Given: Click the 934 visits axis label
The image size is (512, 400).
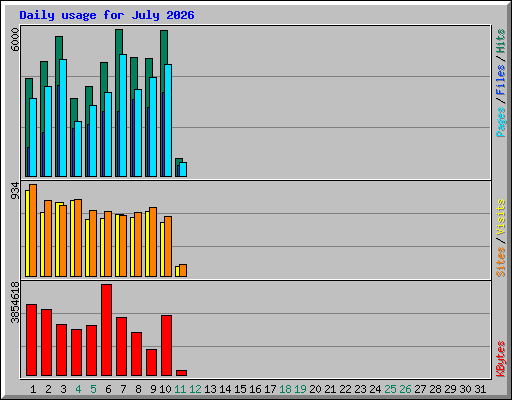Looking at the screenshot, I should pos(15,190).
